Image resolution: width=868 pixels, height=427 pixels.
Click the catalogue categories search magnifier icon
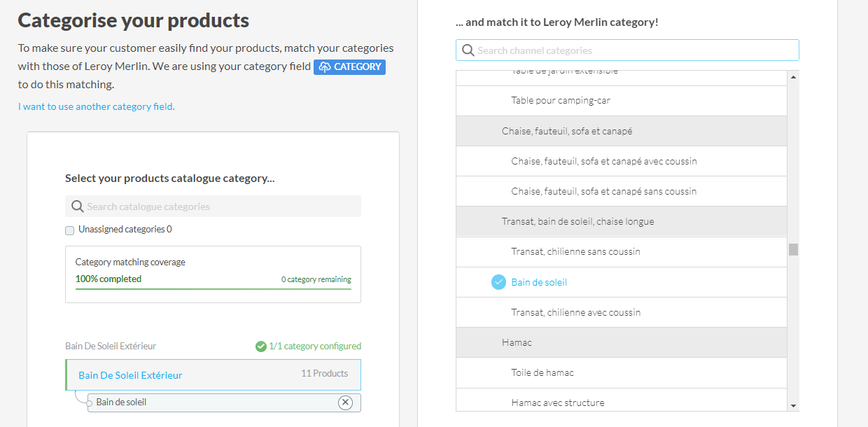tap(78, 206)
